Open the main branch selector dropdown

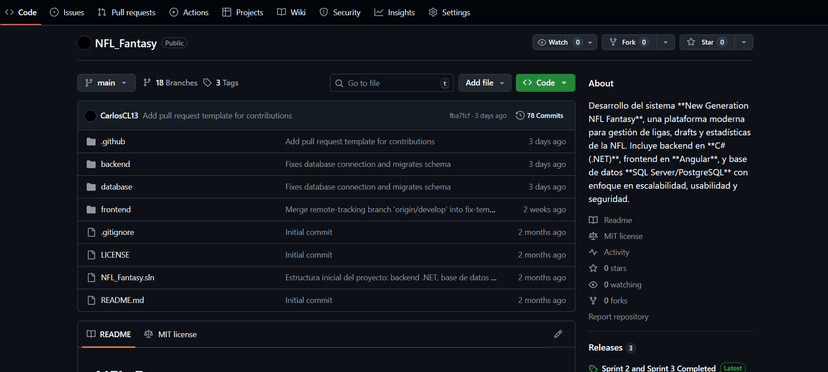tap(106, 83)
